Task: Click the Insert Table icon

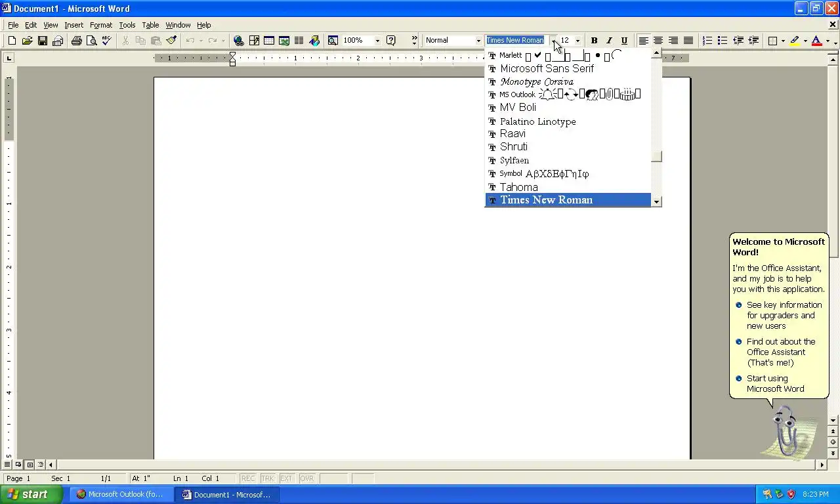Action: click(x=269, y=41)
